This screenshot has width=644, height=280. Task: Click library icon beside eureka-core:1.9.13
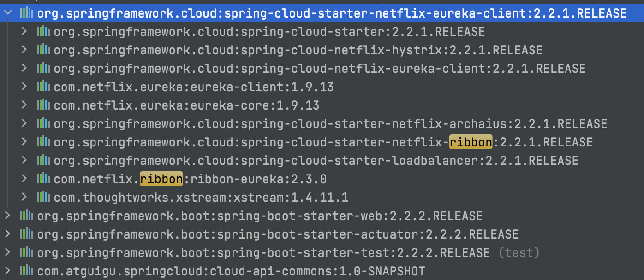(43, 105)
